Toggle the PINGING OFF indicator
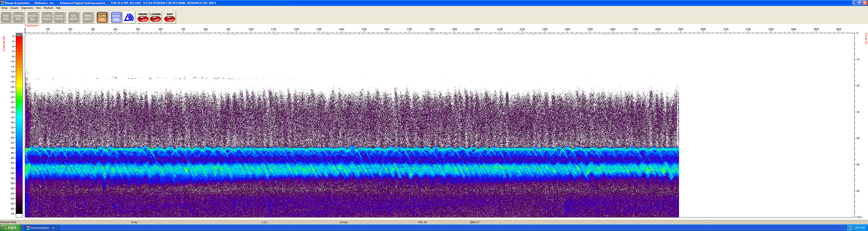868x231 pixels. tap(143, 18)
